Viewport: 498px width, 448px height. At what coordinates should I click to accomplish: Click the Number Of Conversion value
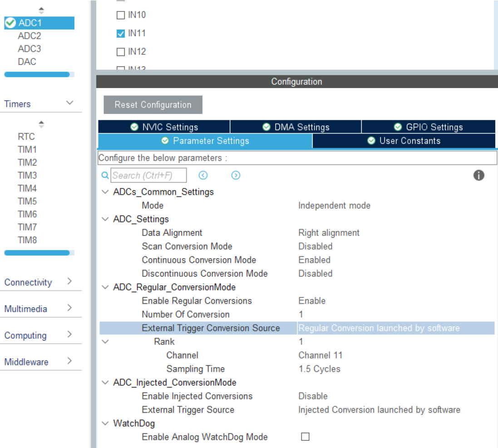pos(301,315)
